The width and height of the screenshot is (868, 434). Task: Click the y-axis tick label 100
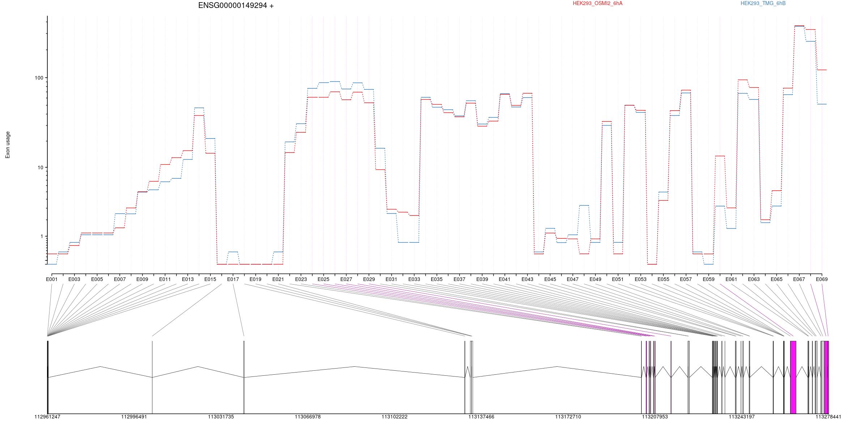pyautogui.click(x=39, y=78)
